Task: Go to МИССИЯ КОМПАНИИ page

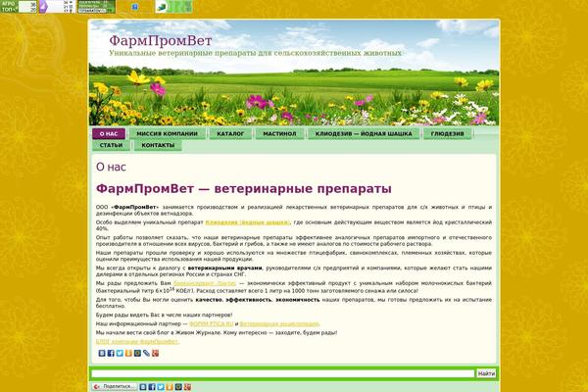Action: (x=168, y=133)
